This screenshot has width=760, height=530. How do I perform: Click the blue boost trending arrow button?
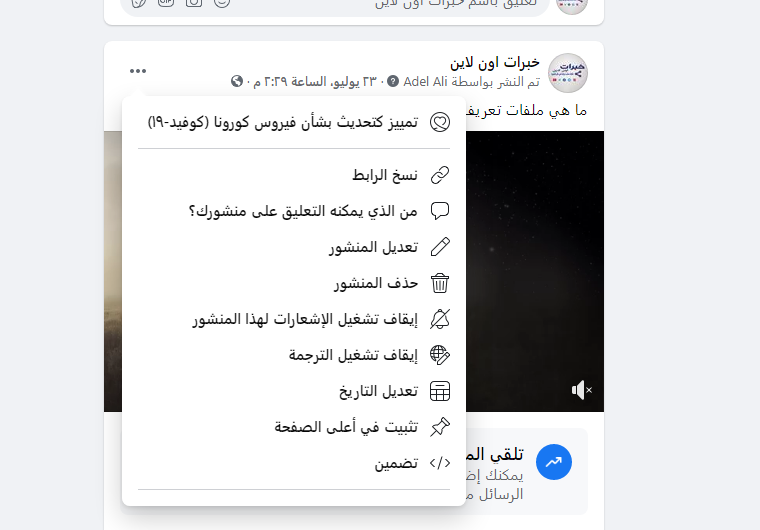(554, 462)
